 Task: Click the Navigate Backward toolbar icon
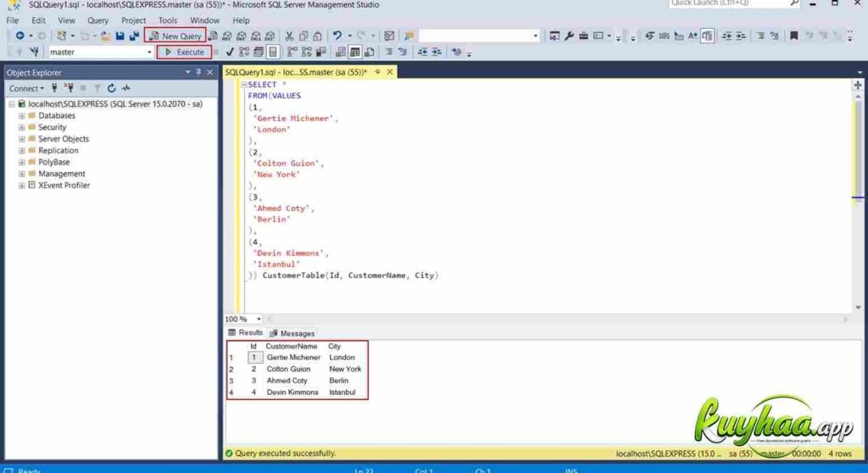coord(19,36)
